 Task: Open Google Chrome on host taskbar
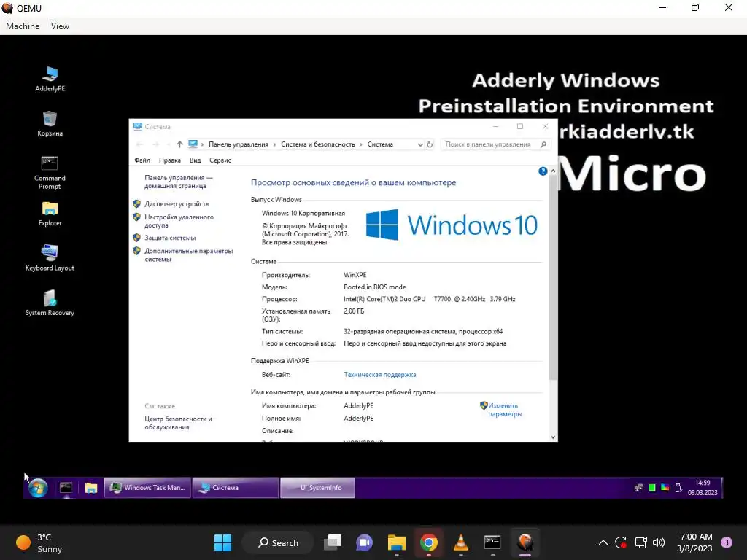tap(429, 542)
